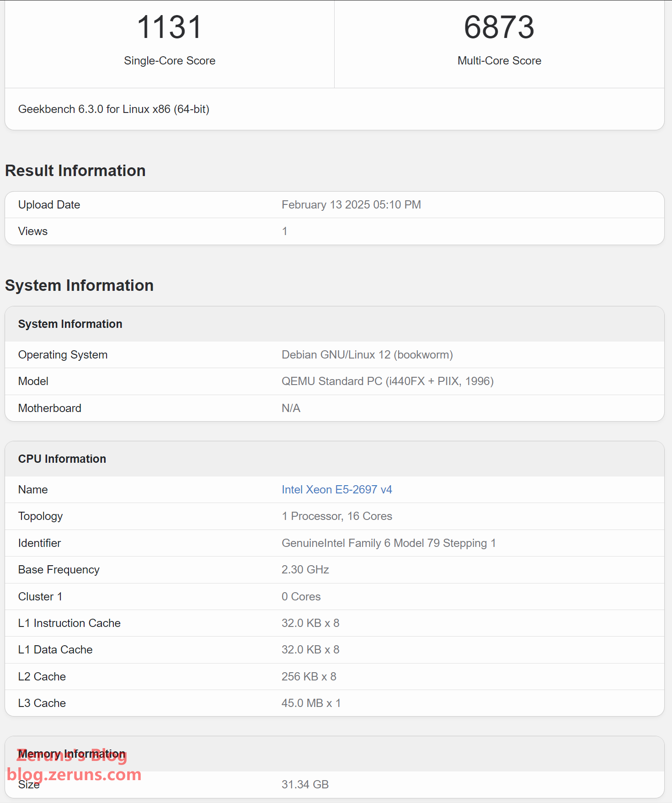Select the Geekbench 6.3.0 version text
Image resolution: width=672 pixels, height=803 pixels.
coord(113,109)
